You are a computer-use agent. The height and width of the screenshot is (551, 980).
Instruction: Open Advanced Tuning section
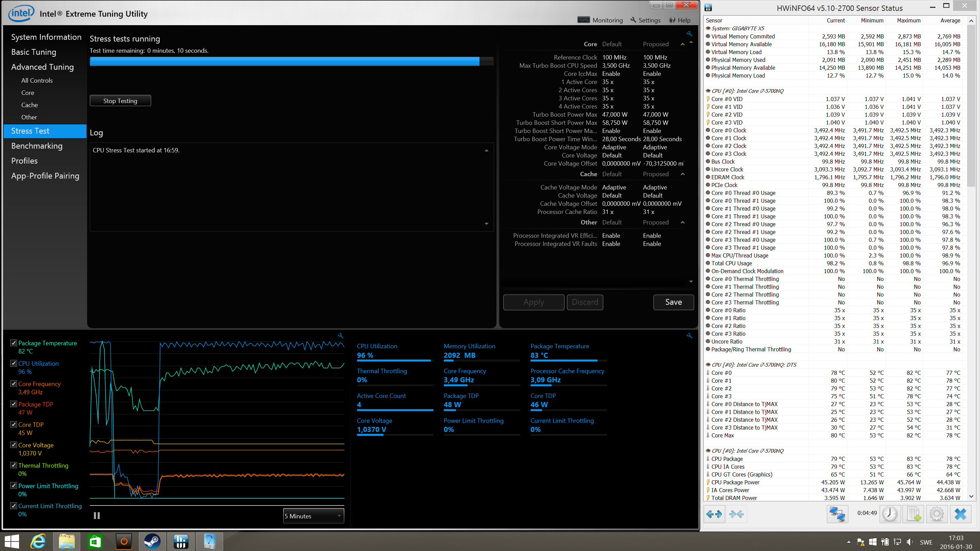click(42, 67)
